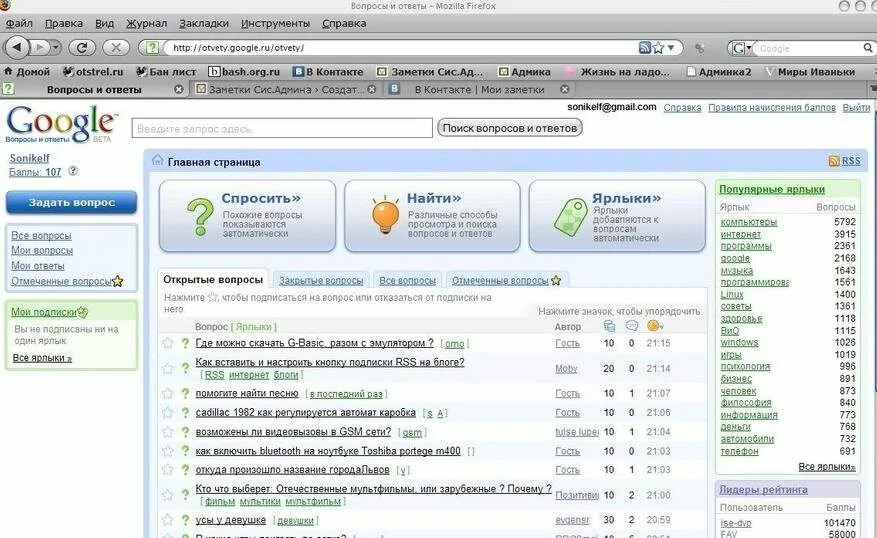Click the Stop loading X icon
Screen dimensions: 877x538
116,48
